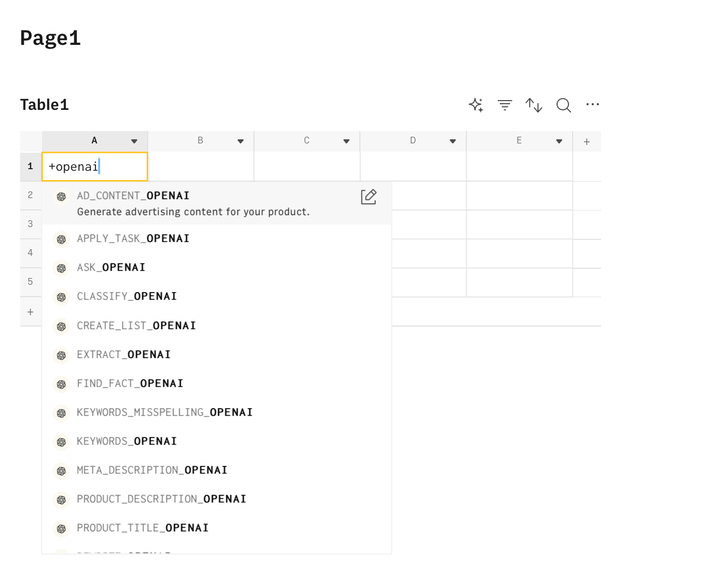Select row 2 header number

(30, 196)
